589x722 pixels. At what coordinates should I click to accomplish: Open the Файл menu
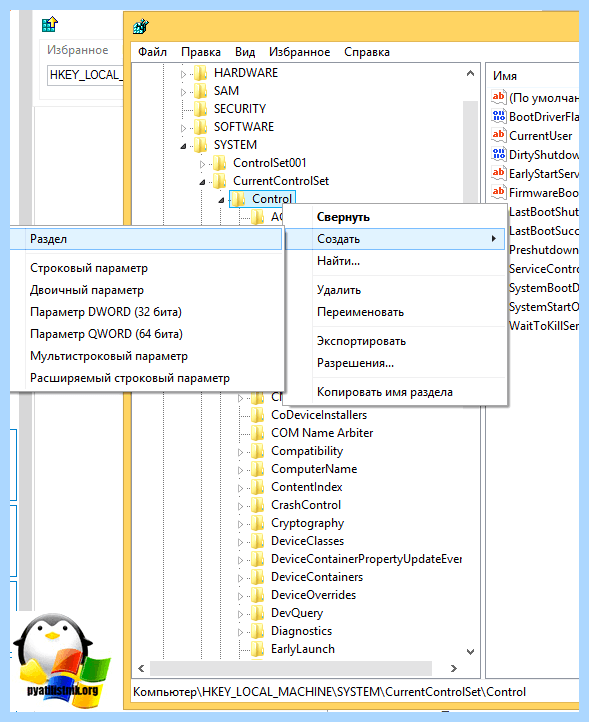point(152,52)
